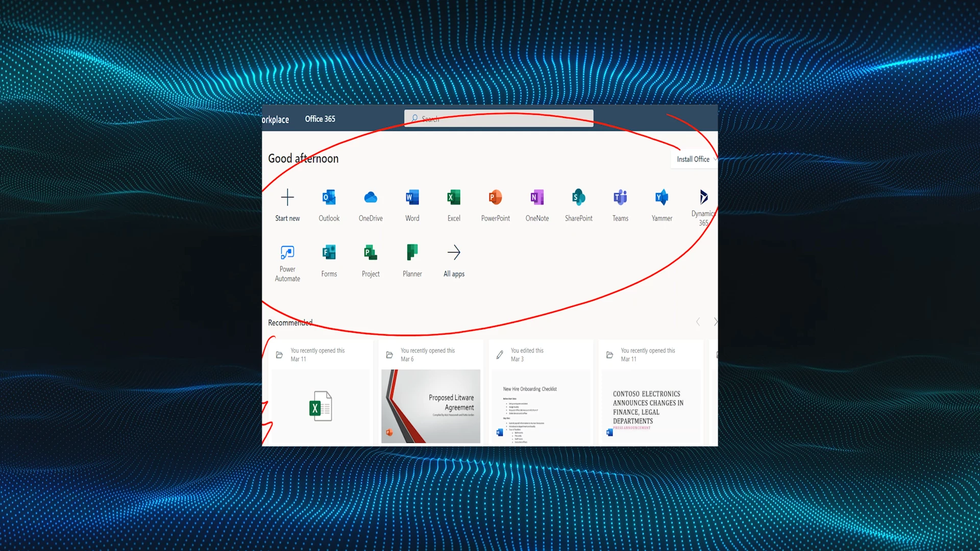The height and width of the screenshot is (551, 980).
Task: Expand the Install Office dropdown
Action: (x=693, y=159)
